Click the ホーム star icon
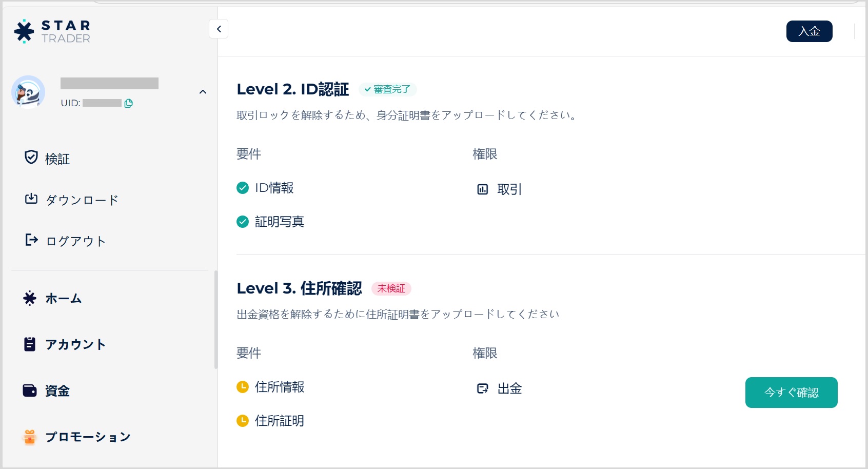Image resolution: width=868 pixels, height=469 pixels. [30, 298]
